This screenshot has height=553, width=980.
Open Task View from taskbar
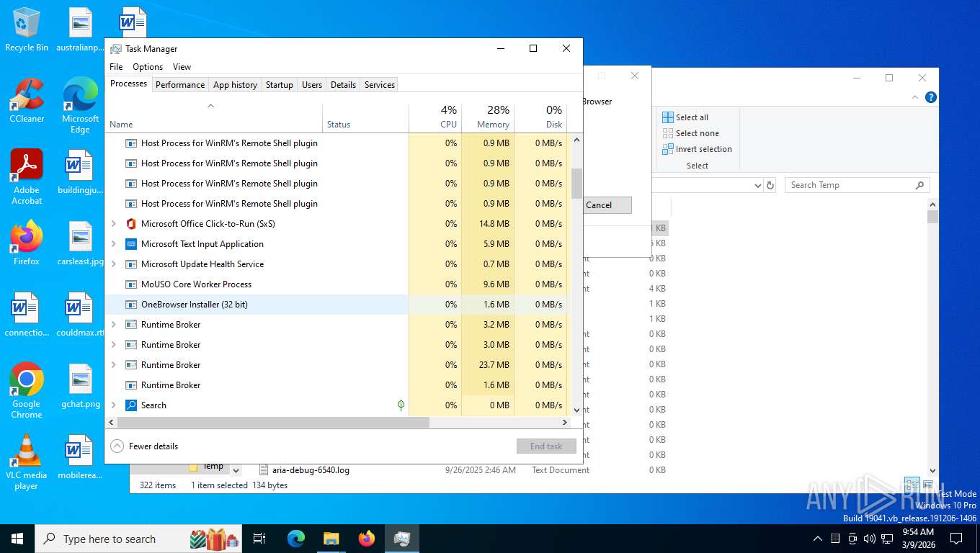[259, 539]
